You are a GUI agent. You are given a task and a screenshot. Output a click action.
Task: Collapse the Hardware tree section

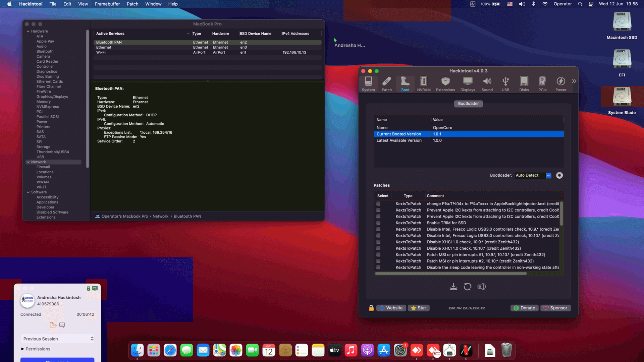(x=28, y=31)
